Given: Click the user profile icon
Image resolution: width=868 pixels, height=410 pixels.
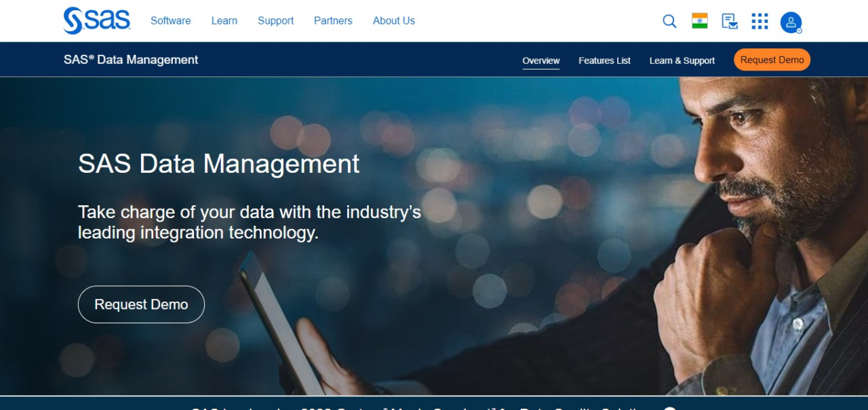Looking at the screenshot, I should click(791, 22).
